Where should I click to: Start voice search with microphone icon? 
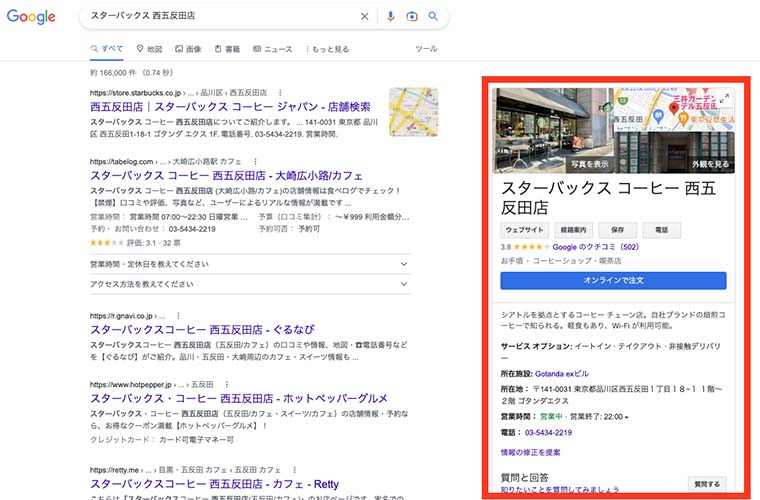[x=390, y=16]
